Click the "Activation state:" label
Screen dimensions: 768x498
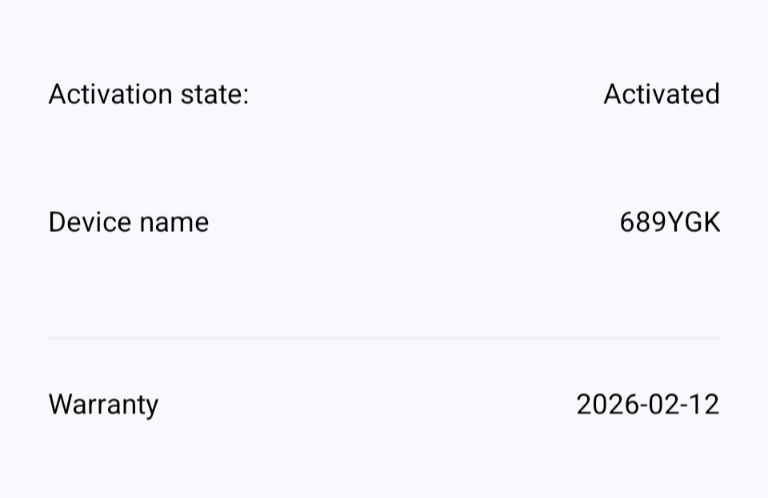click(148, 94)
